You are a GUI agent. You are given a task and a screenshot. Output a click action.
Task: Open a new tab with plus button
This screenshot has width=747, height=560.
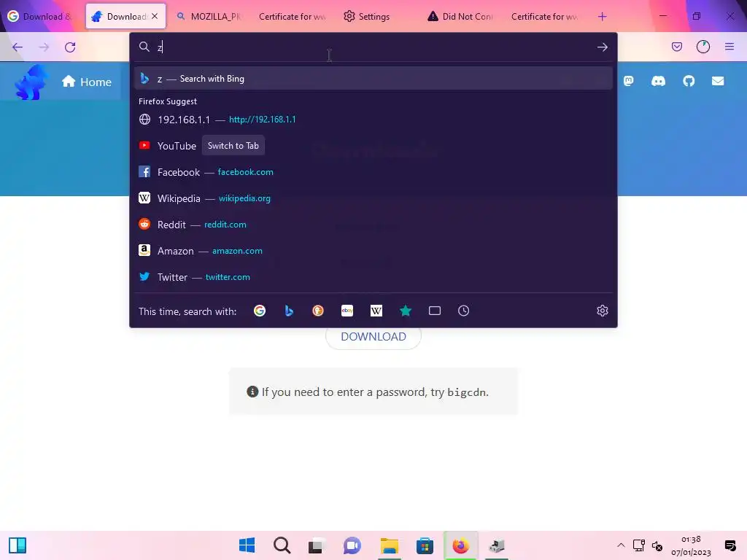(602, 17)
